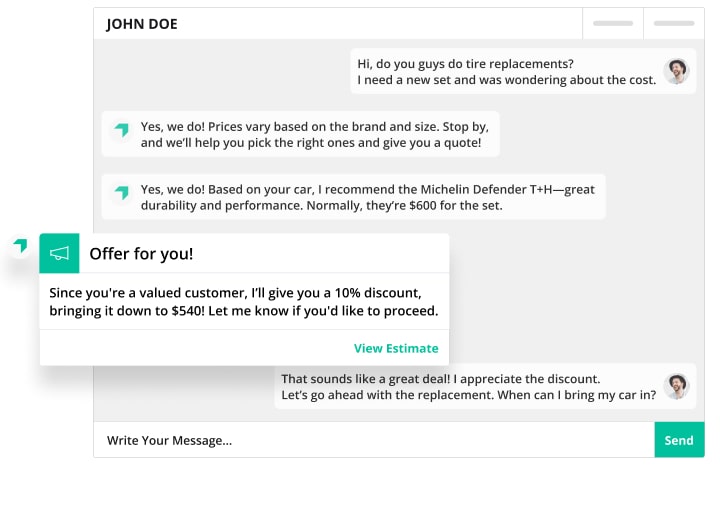Viewport: 720px width, 516px height.
Task: Click the customer avatar on the tire replacements message
Action: click(x=677, y=71)
